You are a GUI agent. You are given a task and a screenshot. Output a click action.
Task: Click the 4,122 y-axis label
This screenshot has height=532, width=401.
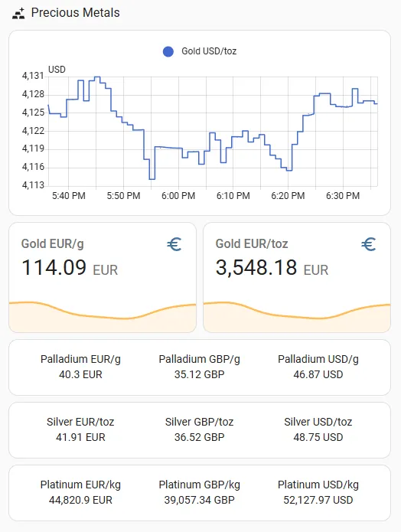coord(33,131)
